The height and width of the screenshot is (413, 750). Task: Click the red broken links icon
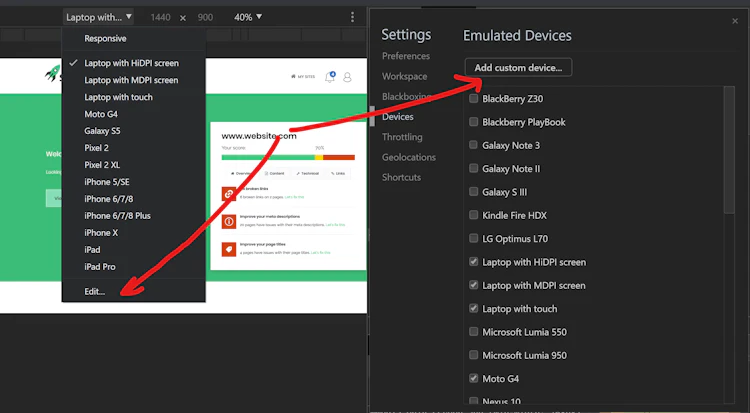click(x=229, y=194)
